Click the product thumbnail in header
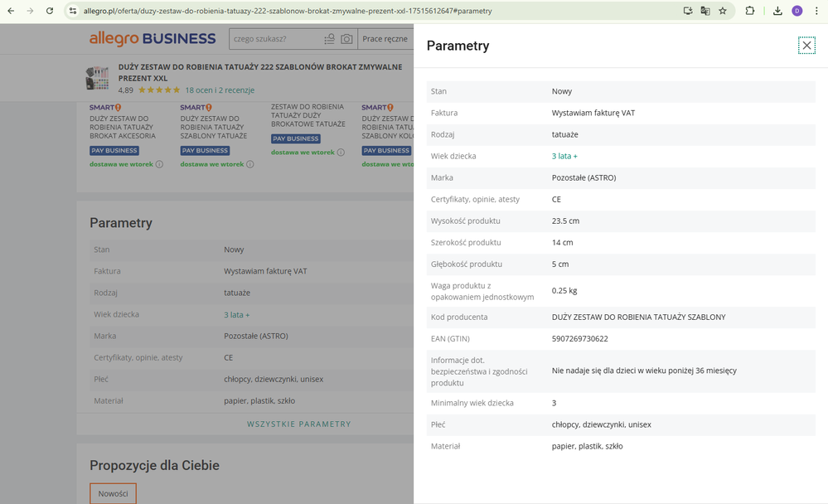828x504 pixels. [x=97, y=78]
